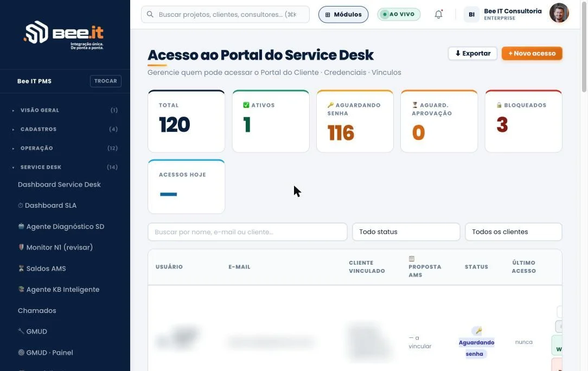Click the 'nunca' último acesso cell

(x=523, y=342)
